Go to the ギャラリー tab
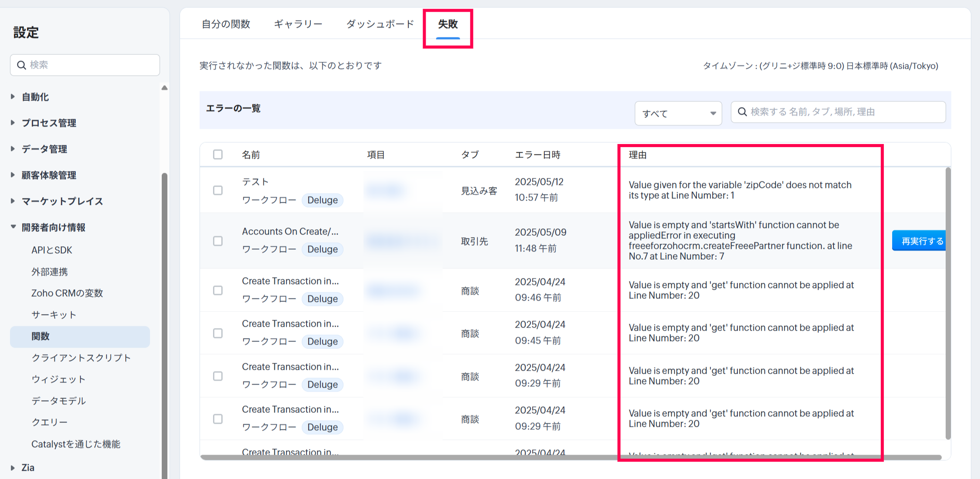The width and height of the screenshot is (980, 479). 298,24
